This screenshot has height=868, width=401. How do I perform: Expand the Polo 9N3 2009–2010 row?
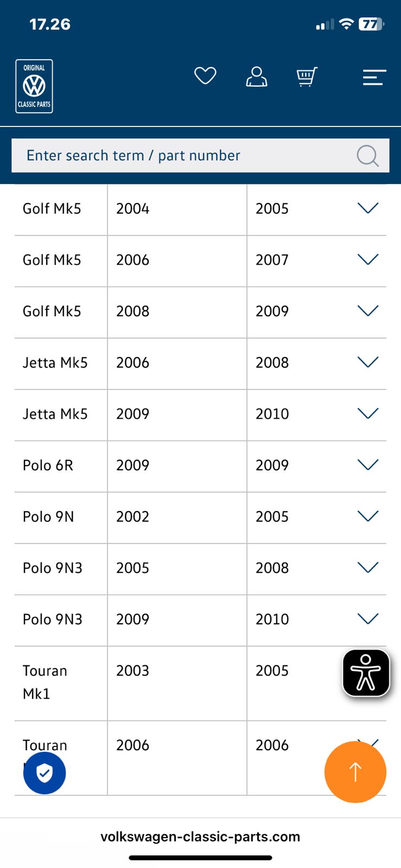[x=368, y=619]
